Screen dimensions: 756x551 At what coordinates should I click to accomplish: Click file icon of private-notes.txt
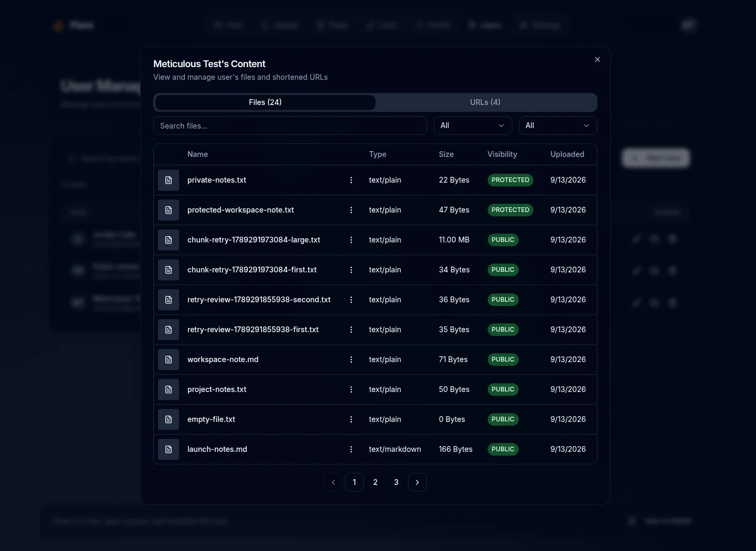pyautogui.click(x=169, y=180)
